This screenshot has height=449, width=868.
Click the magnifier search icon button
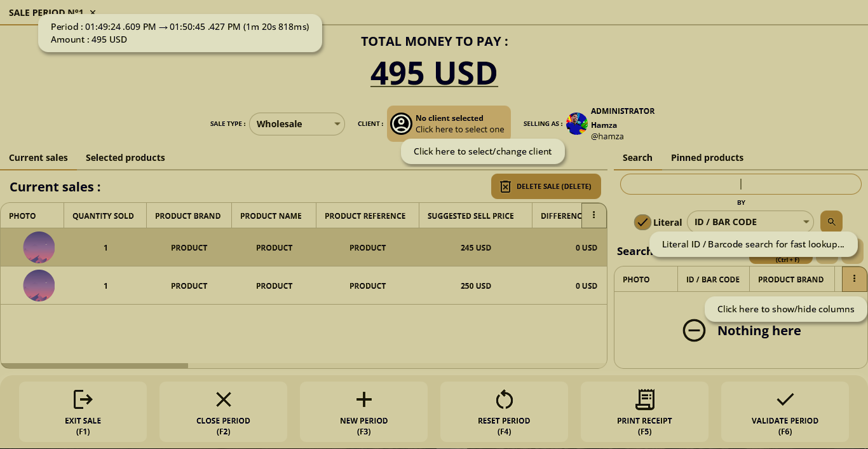click(x=831, y=222)
